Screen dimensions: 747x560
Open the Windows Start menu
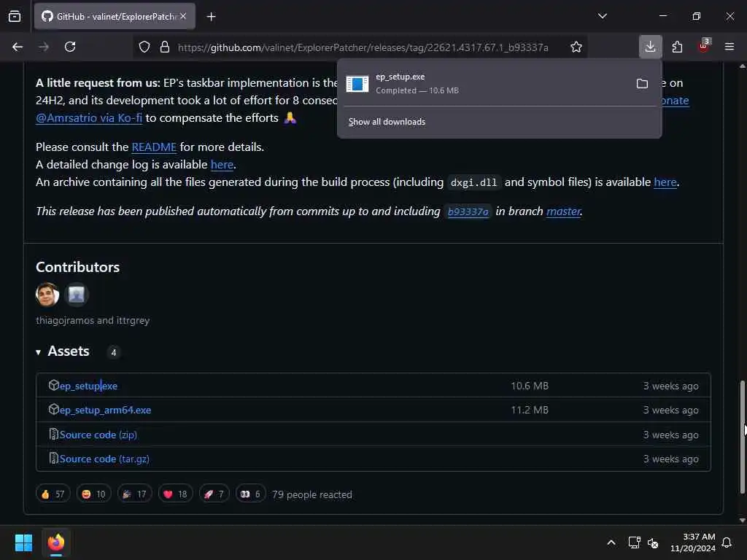click(x=23, y=542)
